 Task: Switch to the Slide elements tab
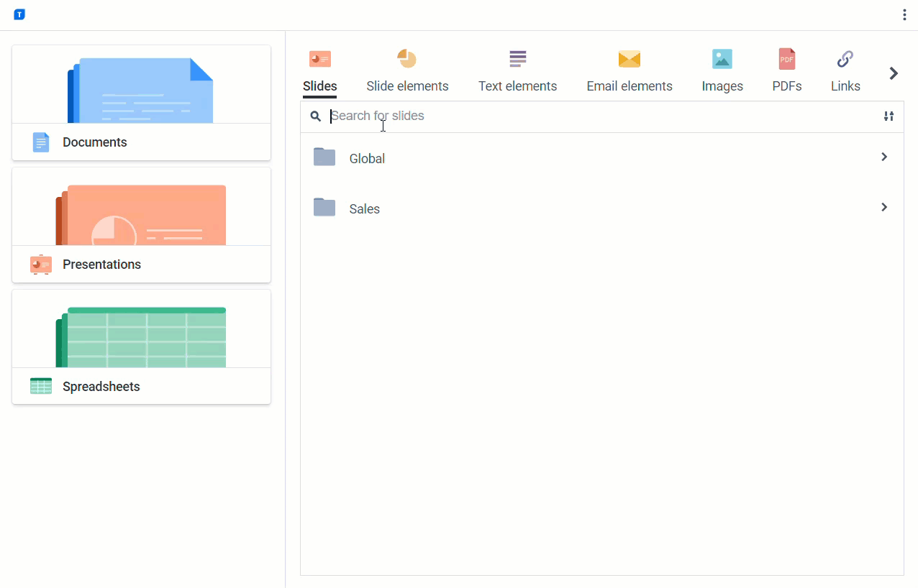(407, 86)
